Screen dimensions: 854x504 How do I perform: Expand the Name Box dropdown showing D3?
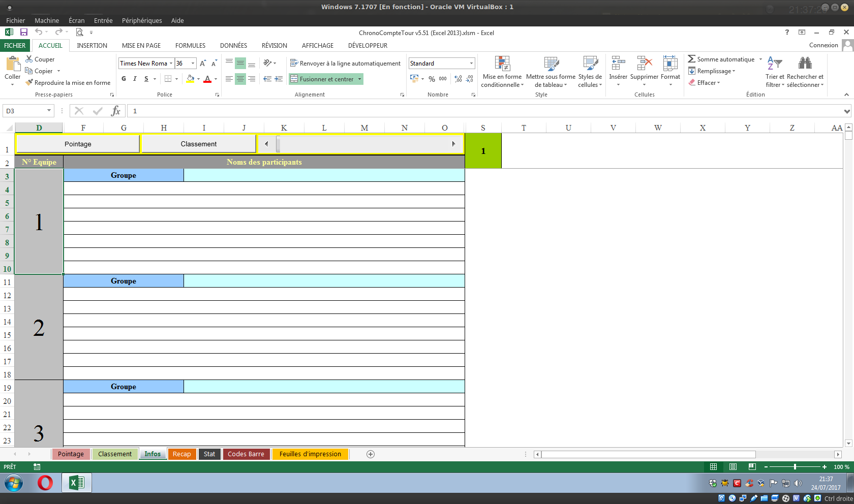coord(49,111)
